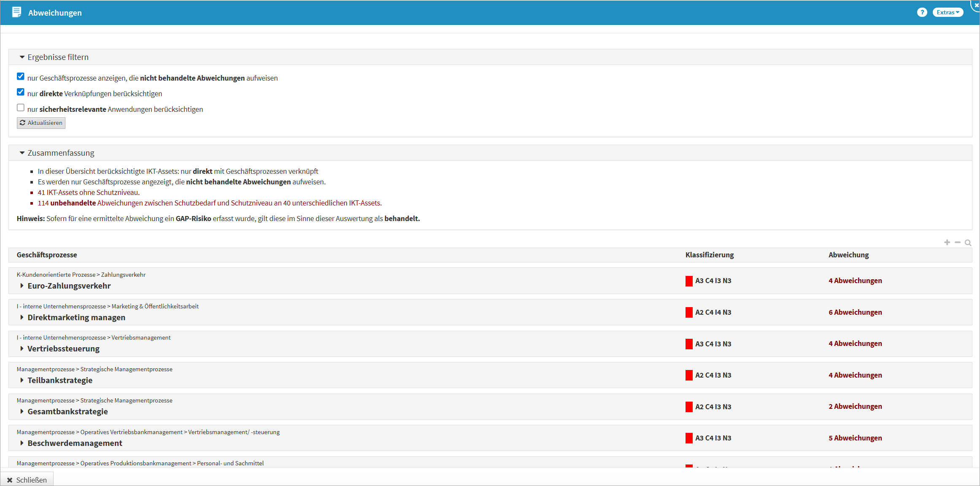This screenshot has height=486, width=980.
Task: Click the help question mark icon
Action: (922, 13)
